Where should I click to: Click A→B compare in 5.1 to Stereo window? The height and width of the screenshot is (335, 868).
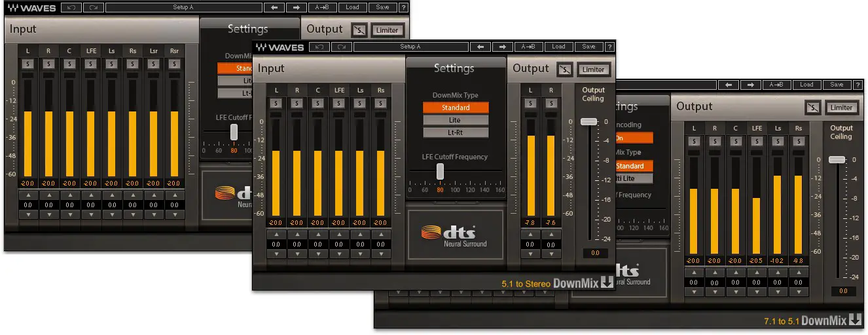coord(528,47)
